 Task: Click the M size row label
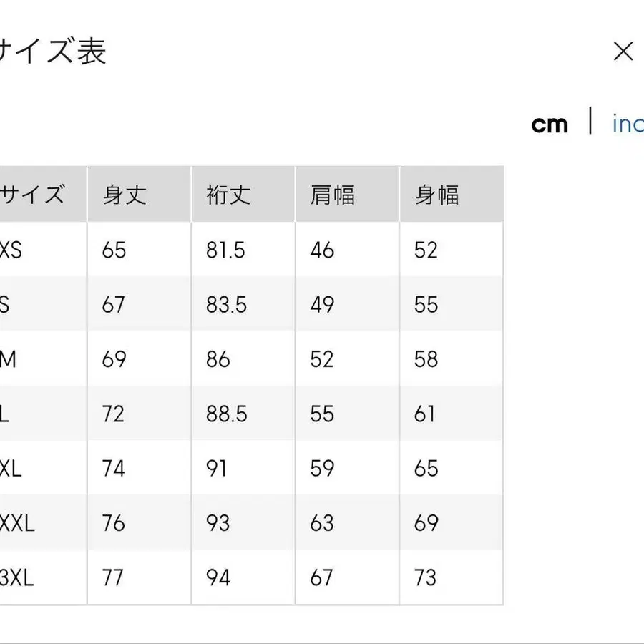click(x=9, y=359)
